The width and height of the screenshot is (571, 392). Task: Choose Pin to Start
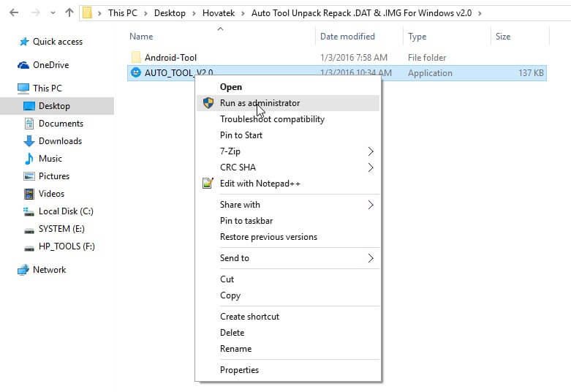pos(288,135)
